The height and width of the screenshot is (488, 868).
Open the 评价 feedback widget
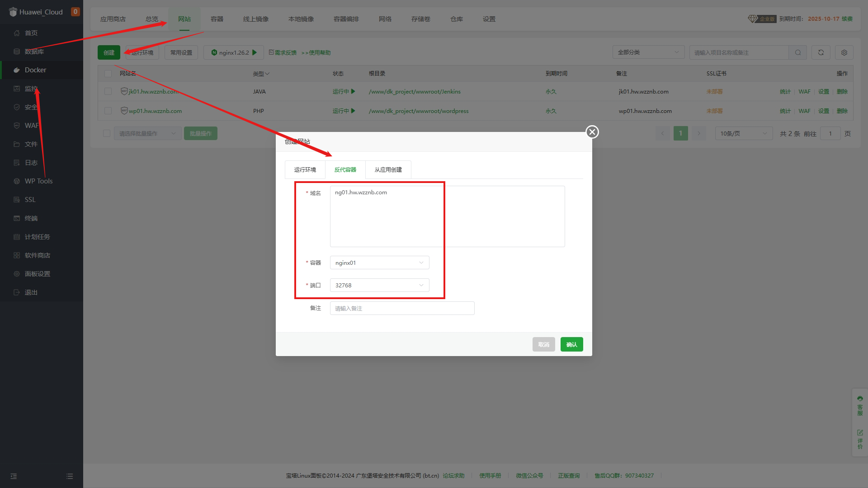click(x=860, y=439)
